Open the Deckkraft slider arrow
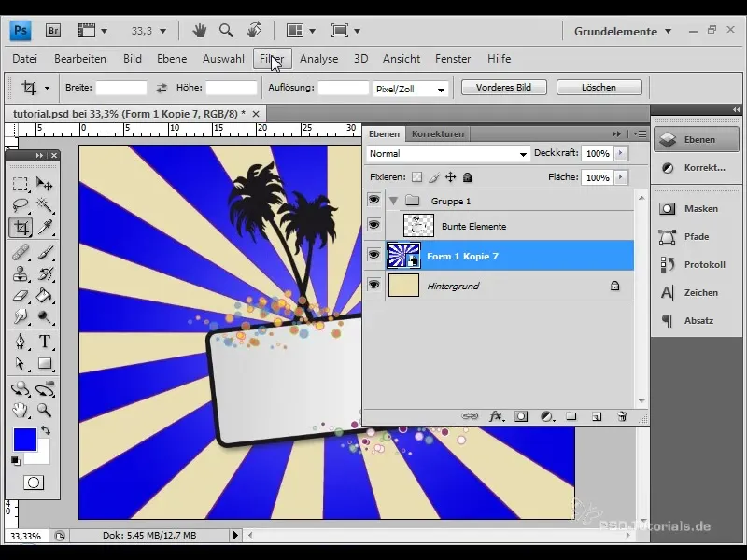The width and height of the screenshot is (747, 560). (x=620, y=153)
